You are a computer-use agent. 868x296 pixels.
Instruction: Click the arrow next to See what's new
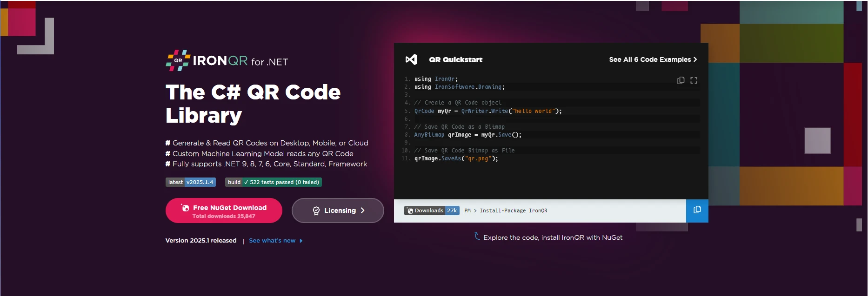pyautogui.click(x=301, y=241)
